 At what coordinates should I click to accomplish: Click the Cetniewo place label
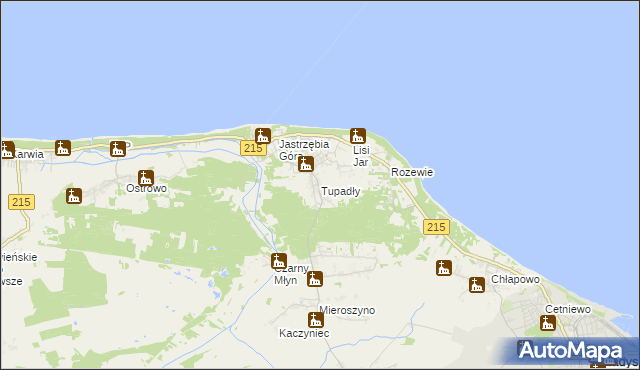pos(568,309)
